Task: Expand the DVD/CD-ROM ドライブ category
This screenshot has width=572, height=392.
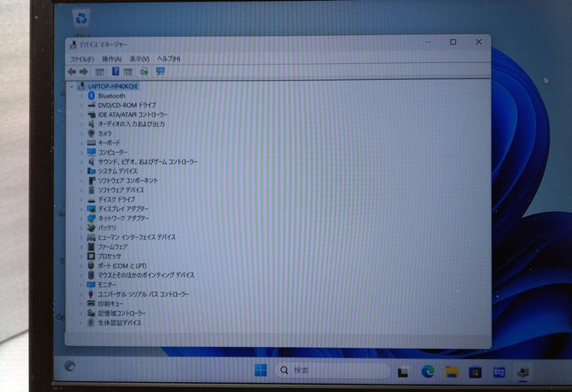Action: click(82, 105)
